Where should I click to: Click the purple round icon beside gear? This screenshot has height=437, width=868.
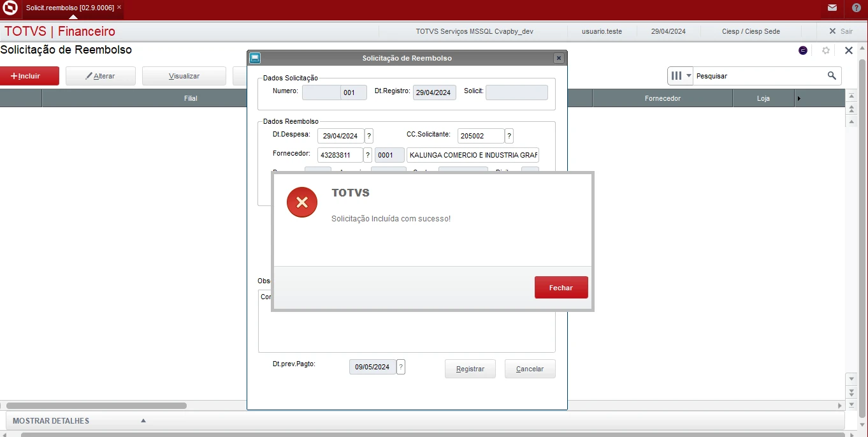(803, 50)
